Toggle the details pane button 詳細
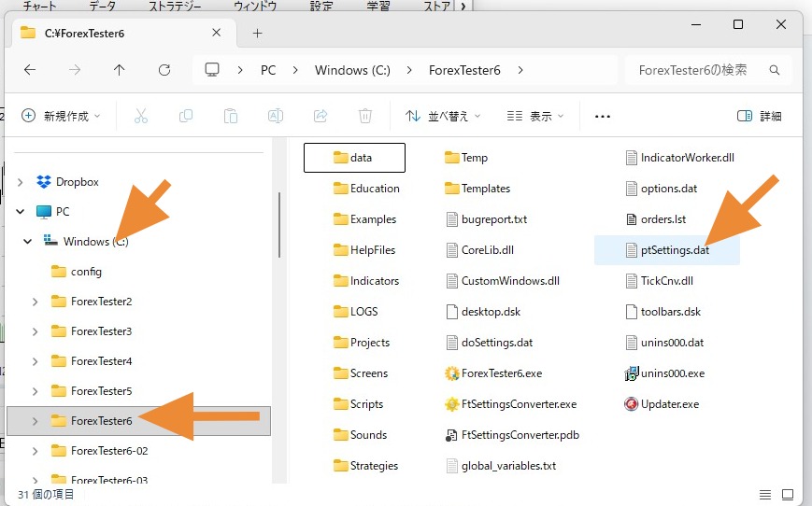This screenshot has width=812, height=506. click(759, 116)
